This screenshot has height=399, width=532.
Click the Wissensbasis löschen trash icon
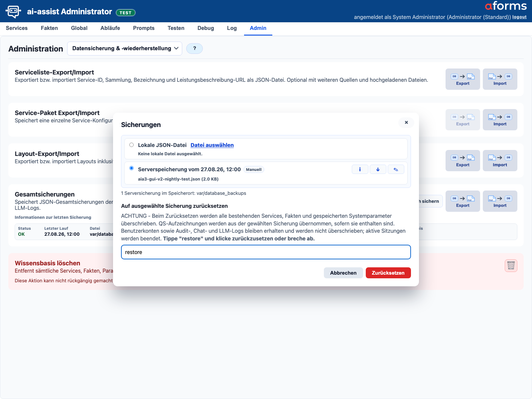point(511,266)
